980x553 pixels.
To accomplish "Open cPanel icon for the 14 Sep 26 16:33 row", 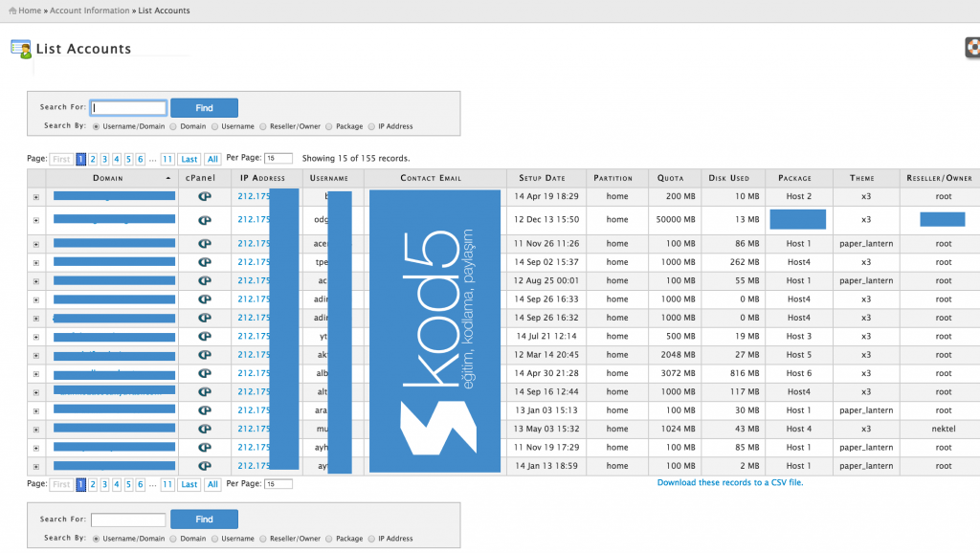I will (205, 299).
